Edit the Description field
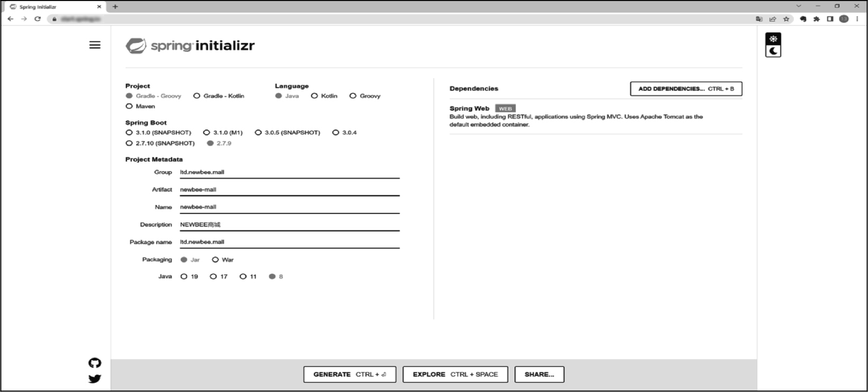Viewport: 868px width, 392px height. coord(290,225)
